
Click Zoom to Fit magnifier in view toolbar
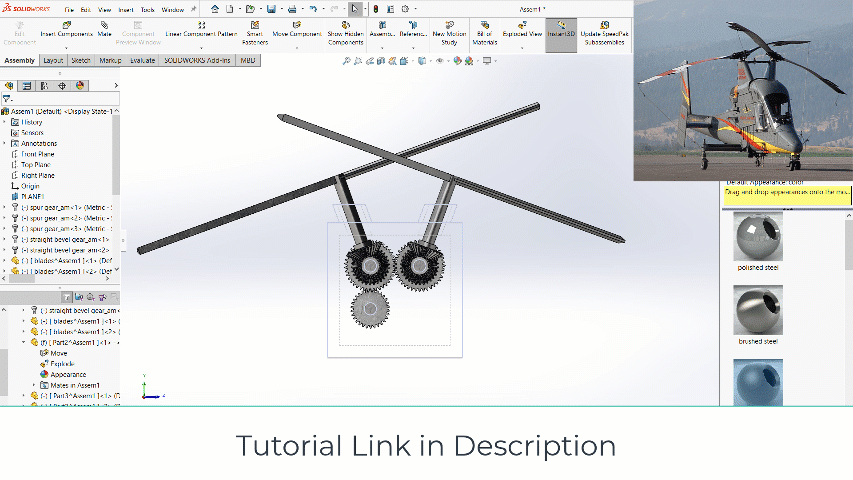[x=346, y=61]
